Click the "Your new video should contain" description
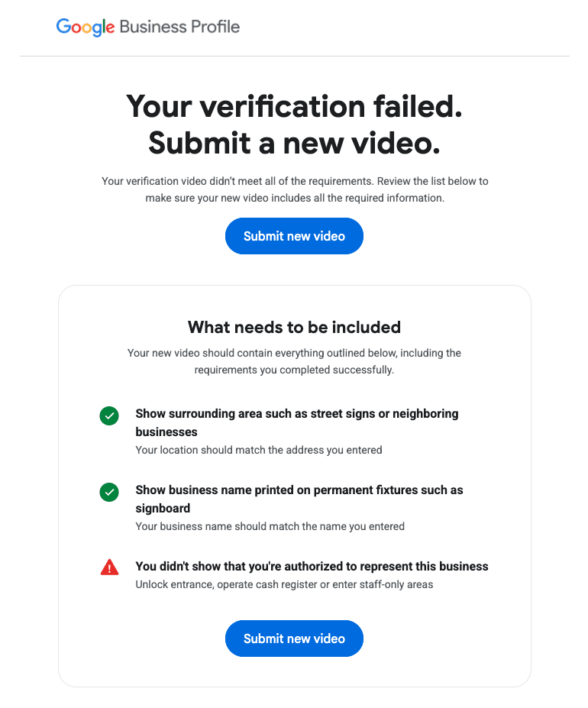 tap(294, 361)
